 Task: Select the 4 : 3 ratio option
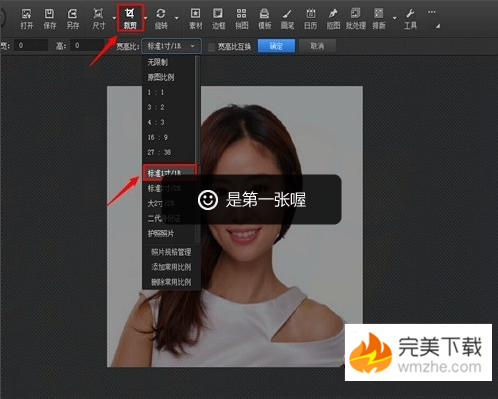click(168, 122)
